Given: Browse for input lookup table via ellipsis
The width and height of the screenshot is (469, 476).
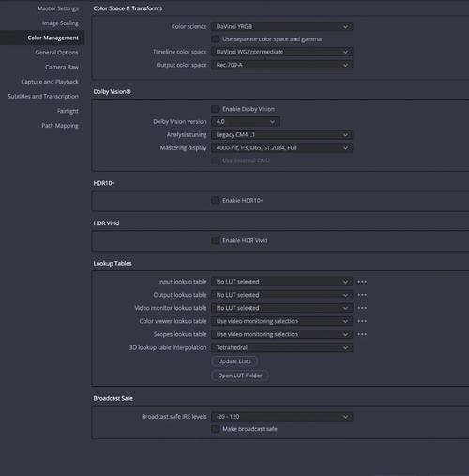Looking at the screenshot, I should 362,282.
